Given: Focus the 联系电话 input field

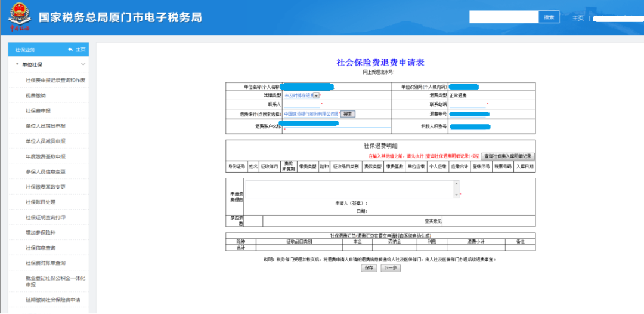Looking at the screenshot, I should 467,104.
